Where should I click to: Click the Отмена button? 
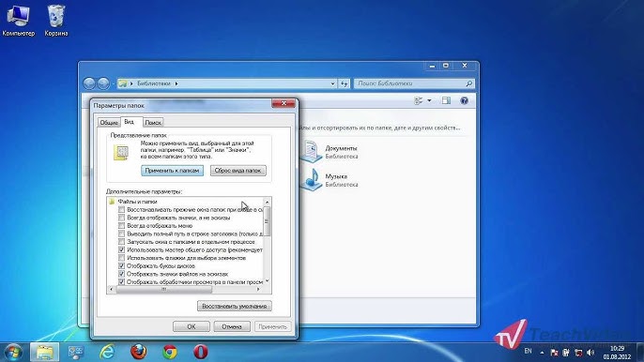232,326
